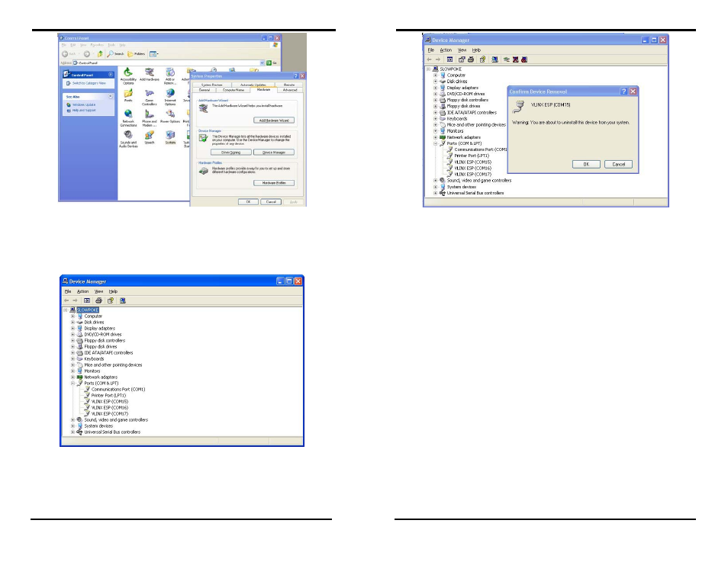The image size is (728, 562).
Task: Click the Folders toolbar button in Control Panel
Action: point(136,54)
